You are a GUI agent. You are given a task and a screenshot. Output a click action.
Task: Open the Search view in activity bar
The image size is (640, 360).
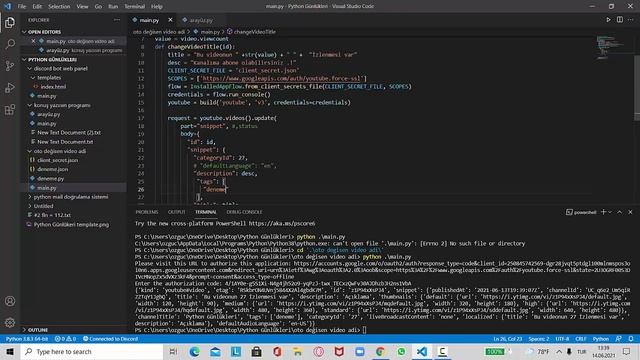click(x=10, y=44)
